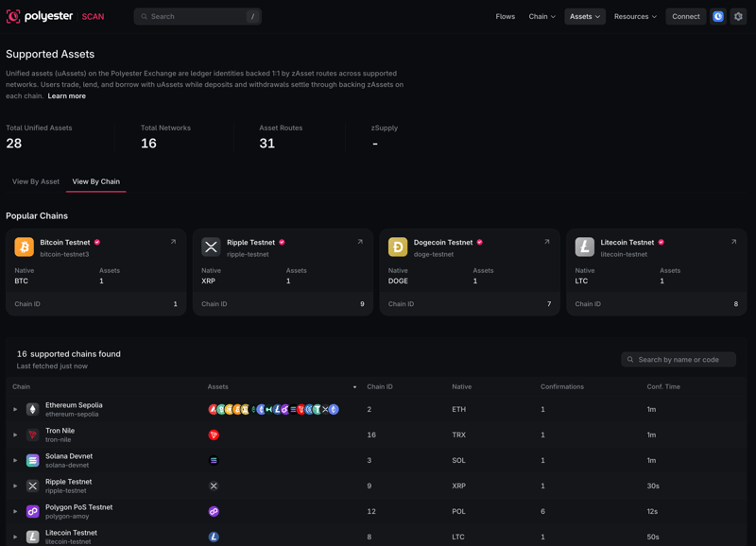The width and height of the screenshot is (756, 546).
Task: Click the Dogecoin Testnet card logo icon
Action: [398, 247]
